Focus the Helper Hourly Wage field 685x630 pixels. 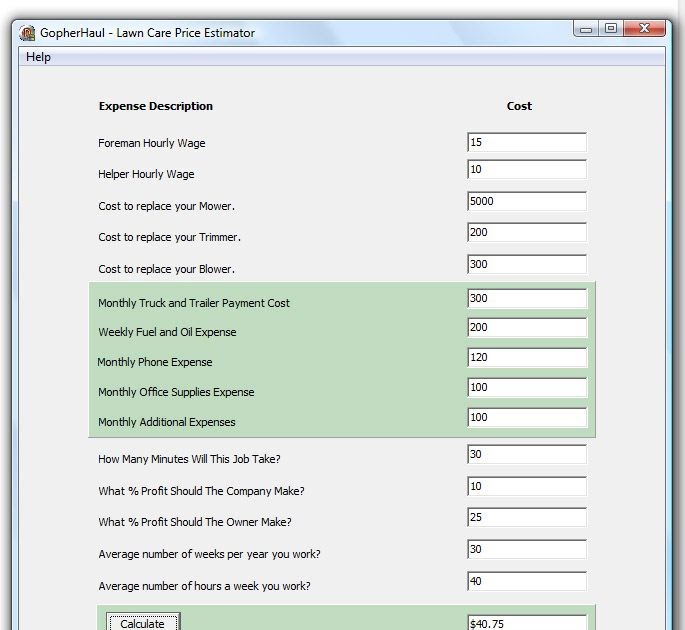point(527,170)
